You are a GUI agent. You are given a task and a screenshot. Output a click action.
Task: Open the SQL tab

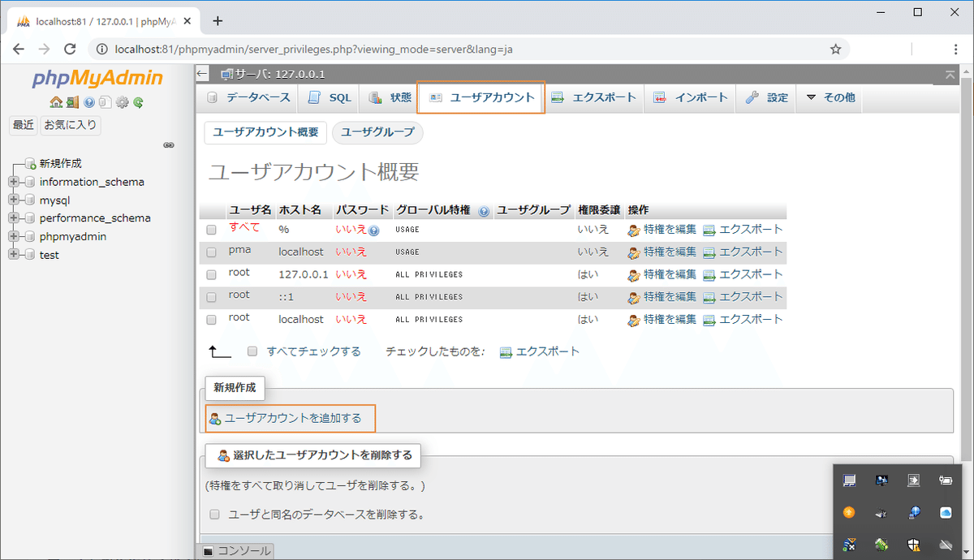(x=330, y=97)
